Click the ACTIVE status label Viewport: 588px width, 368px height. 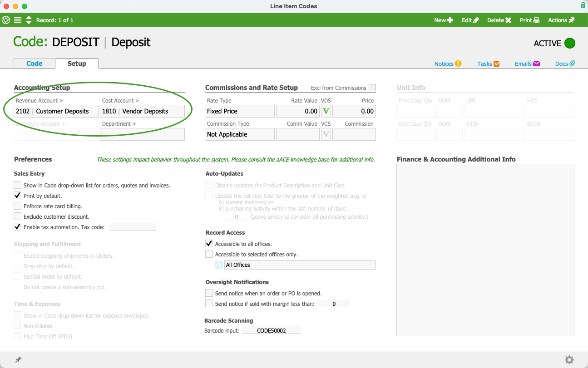coord(547,43)
